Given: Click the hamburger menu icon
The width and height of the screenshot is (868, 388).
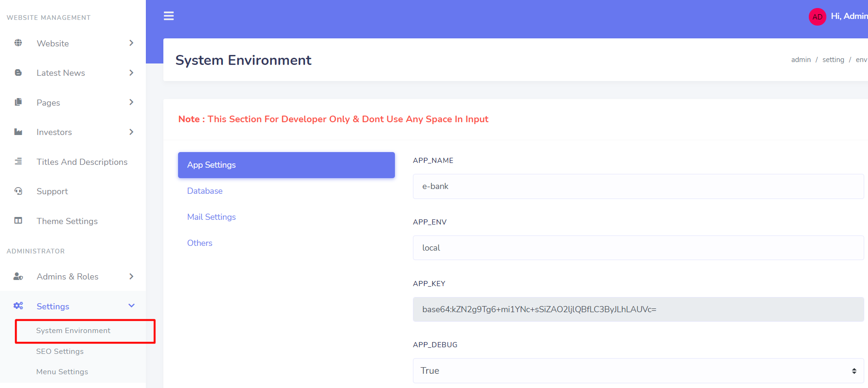Looking at the screenshot, I should (x=169, y=16).
